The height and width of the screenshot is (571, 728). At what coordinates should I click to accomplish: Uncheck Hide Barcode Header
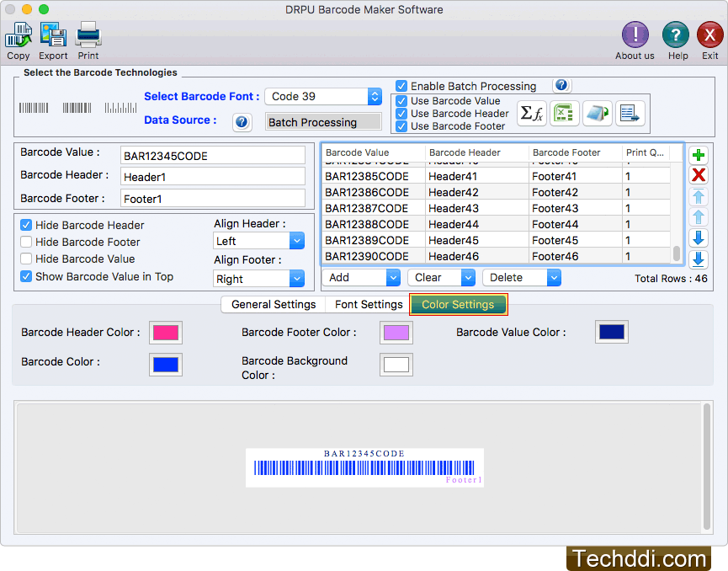click(x=26, y=226)
